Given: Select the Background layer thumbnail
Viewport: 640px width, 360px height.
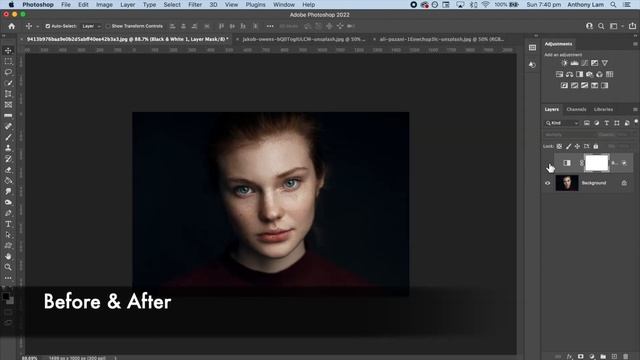Looking at the screenshot, I should pyautogui.click(x=567, y=183).
